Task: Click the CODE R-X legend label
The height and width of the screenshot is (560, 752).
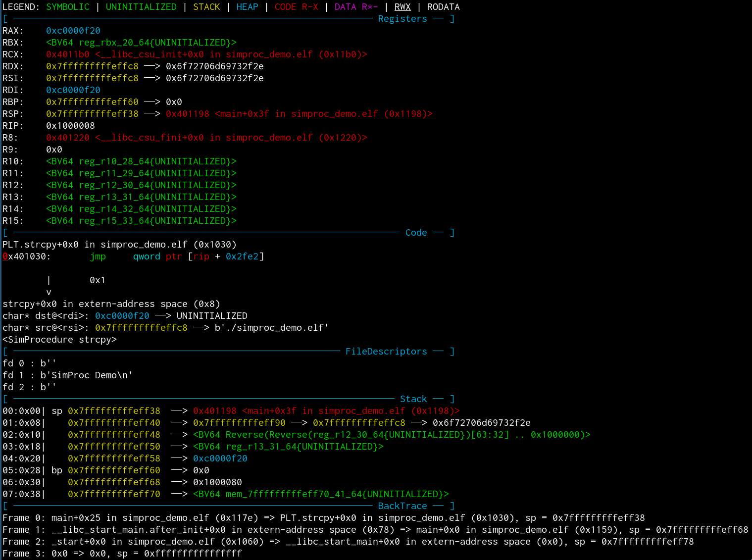Action: (x=297, y=7)
